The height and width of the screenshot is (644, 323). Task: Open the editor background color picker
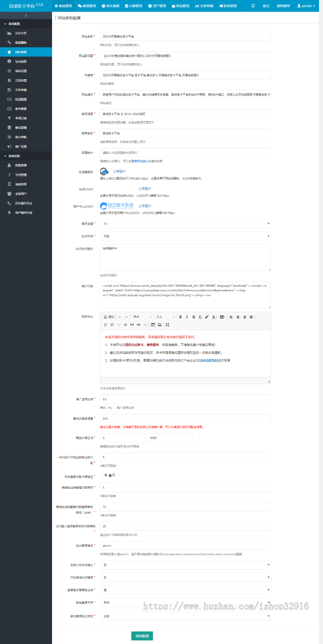(223, 317)
